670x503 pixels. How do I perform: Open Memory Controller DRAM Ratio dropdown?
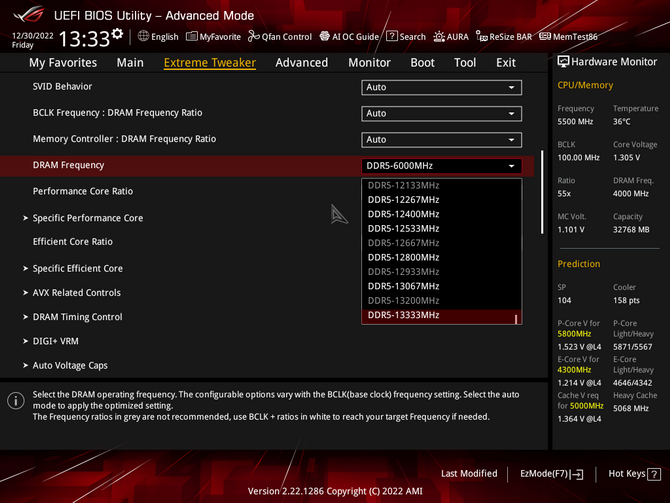pos(441,140)
